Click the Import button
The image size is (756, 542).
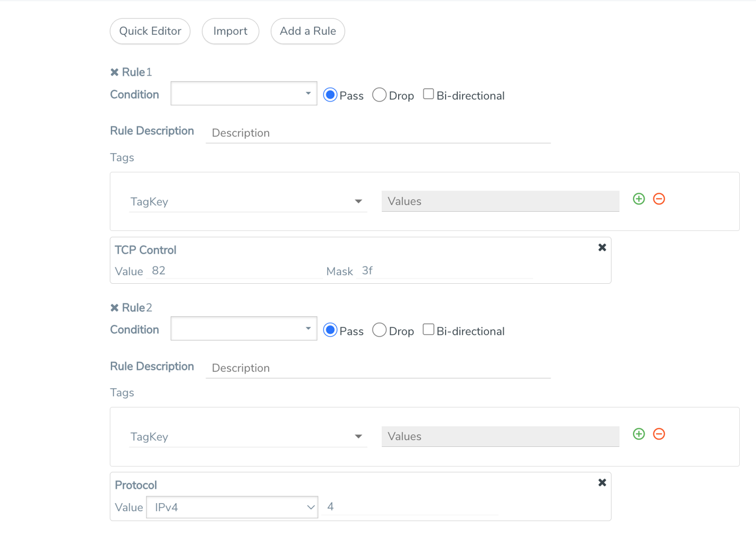230,31
